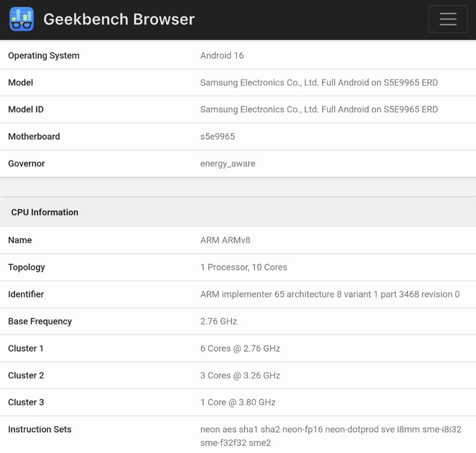The image size is (476, 453).
Task: Select the ARM implementer identifier value
Action: click(x=330, y=294)
